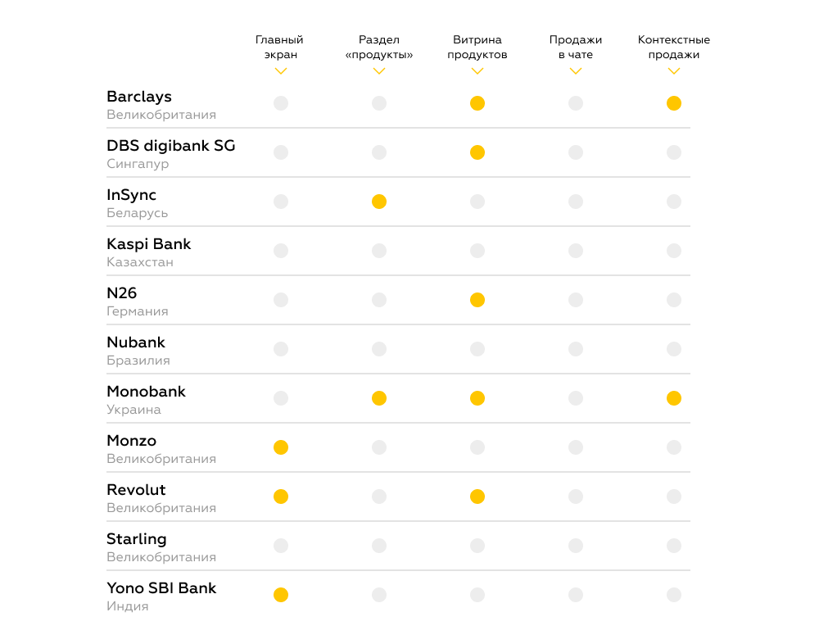Click Yono SBI Bank yellow dot

pyautogui.click(x=281, y=595)
